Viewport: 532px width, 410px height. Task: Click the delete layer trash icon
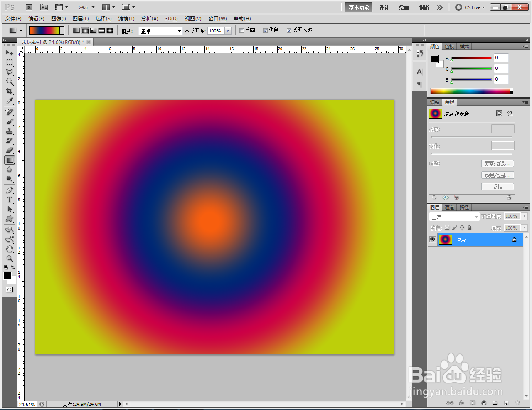click(517, 403)
